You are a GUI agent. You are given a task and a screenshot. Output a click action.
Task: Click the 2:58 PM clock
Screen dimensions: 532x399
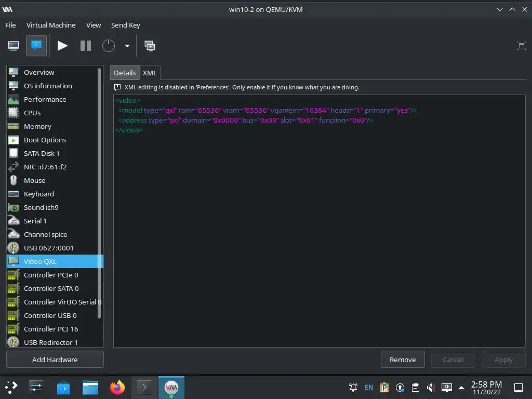tap(486, 384)
